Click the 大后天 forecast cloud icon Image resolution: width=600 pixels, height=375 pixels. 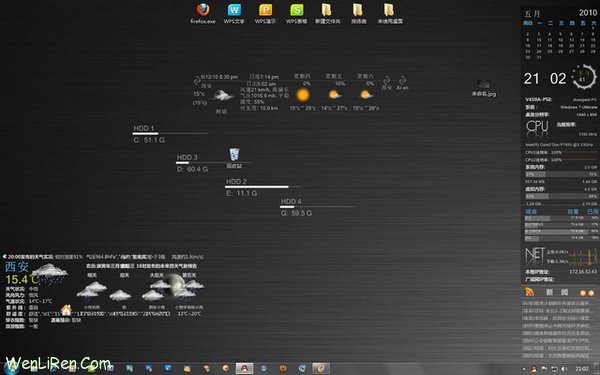[x=156, y=290]
